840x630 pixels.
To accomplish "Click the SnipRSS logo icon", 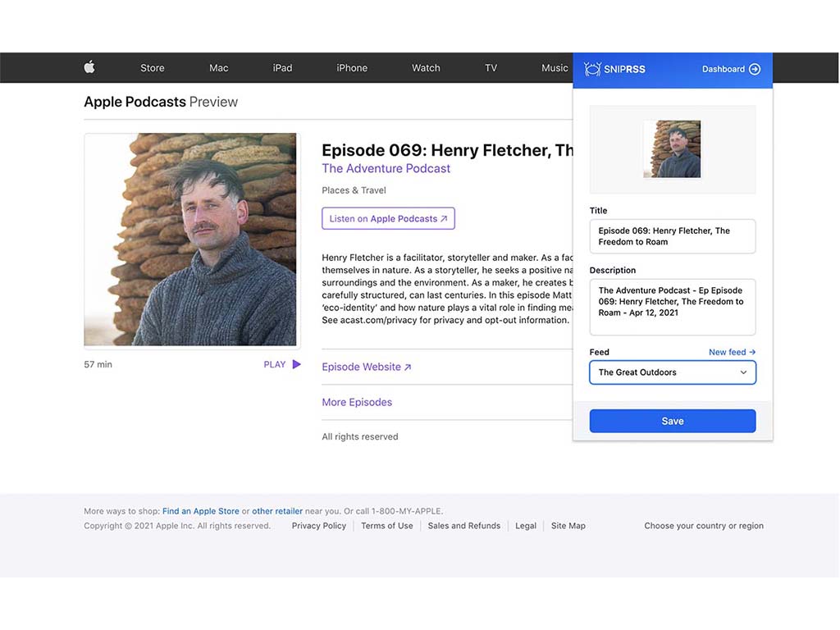I will (x=592, y=69).
